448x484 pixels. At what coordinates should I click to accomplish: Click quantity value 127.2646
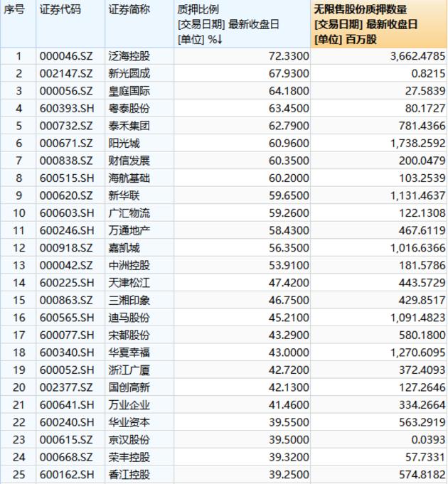coord(422,387)
